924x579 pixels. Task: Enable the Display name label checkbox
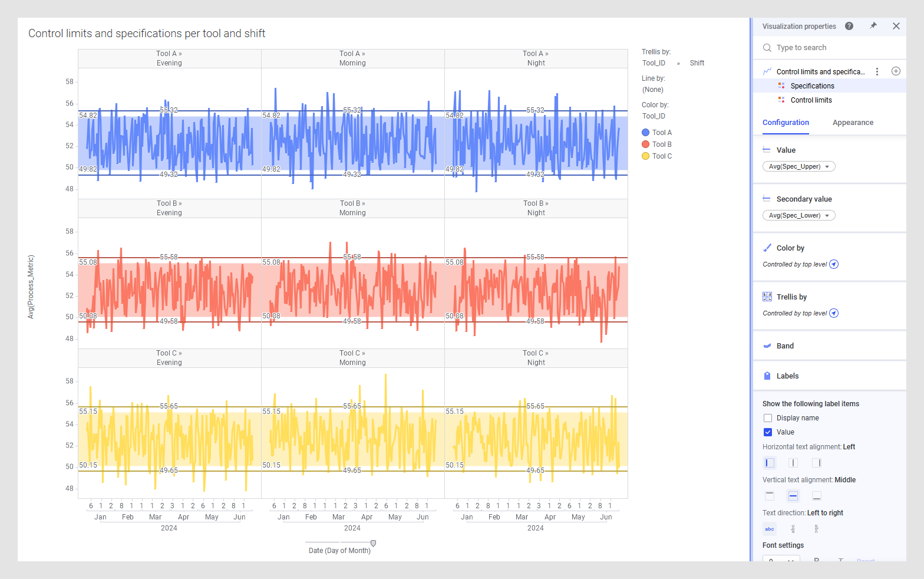pos(768,418)
